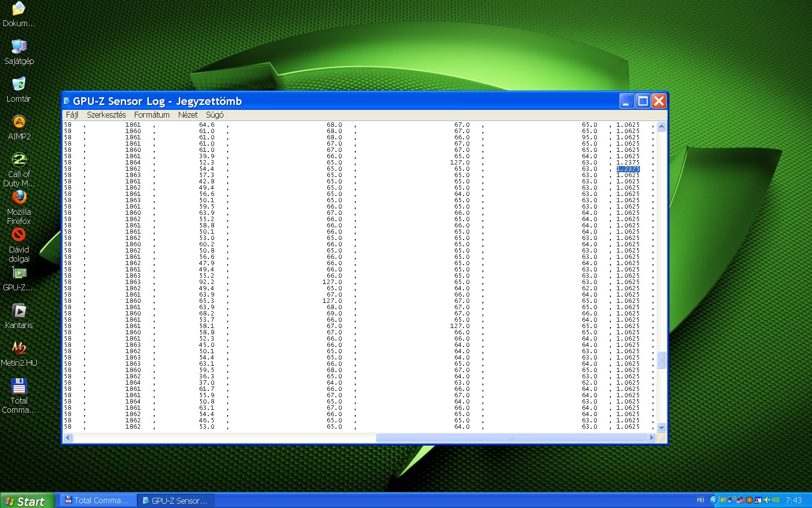The image size is (812, 508).
Task: Expand hidden tray icons with the chevron
Action: (x=714, y=500)
